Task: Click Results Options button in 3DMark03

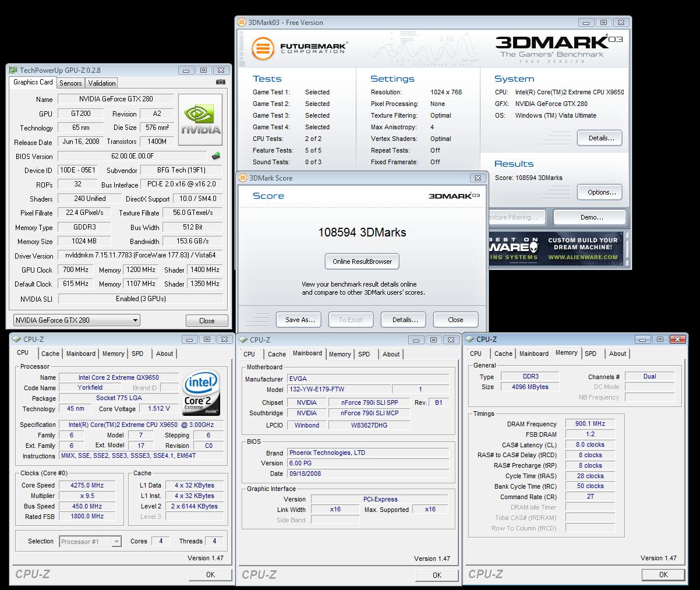Action: [601, 192]
